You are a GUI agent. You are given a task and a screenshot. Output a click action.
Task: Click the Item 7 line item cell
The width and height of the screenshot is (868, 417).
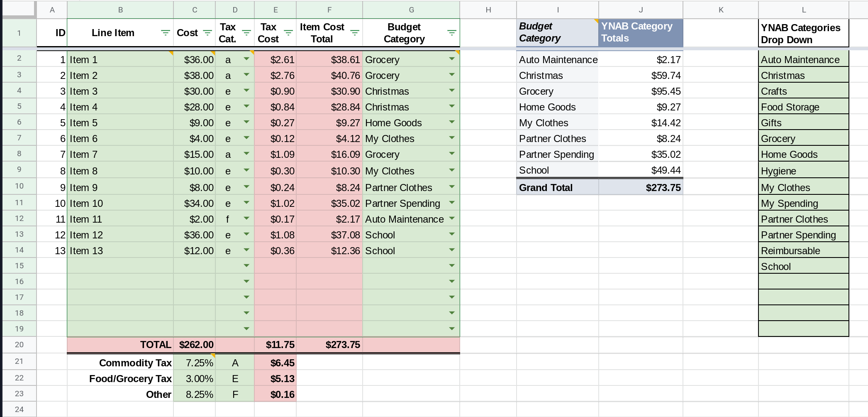point(120,155)
